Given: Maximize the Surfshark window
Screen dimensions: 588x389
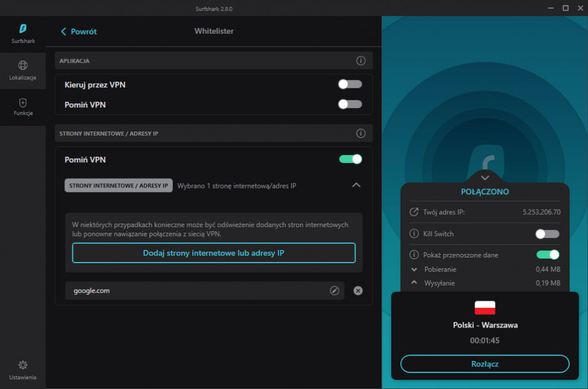Looking at the screenshot, I should [x=566, y=8].
